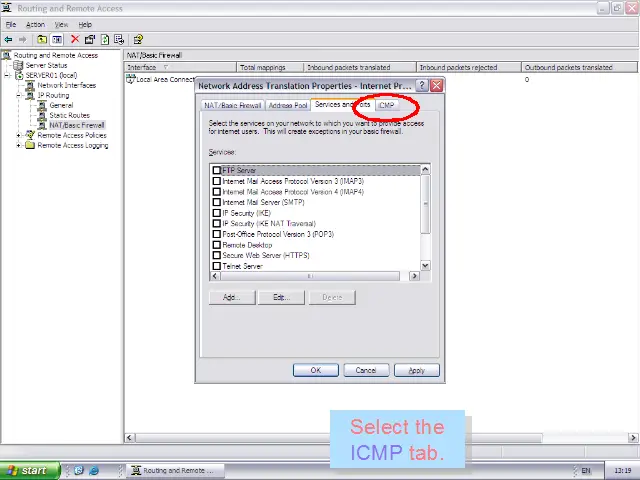Viewport: 640px width, 480px height.
Task: Click the SERVER01 (local) server icon
Action: click(x=19, y=75)
